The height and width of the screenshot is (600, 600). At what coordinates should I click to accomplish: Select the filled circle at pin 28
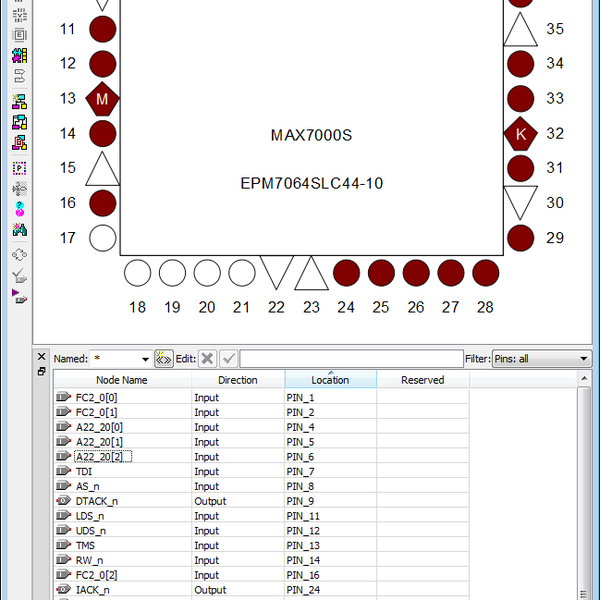(x=486, y=273)
